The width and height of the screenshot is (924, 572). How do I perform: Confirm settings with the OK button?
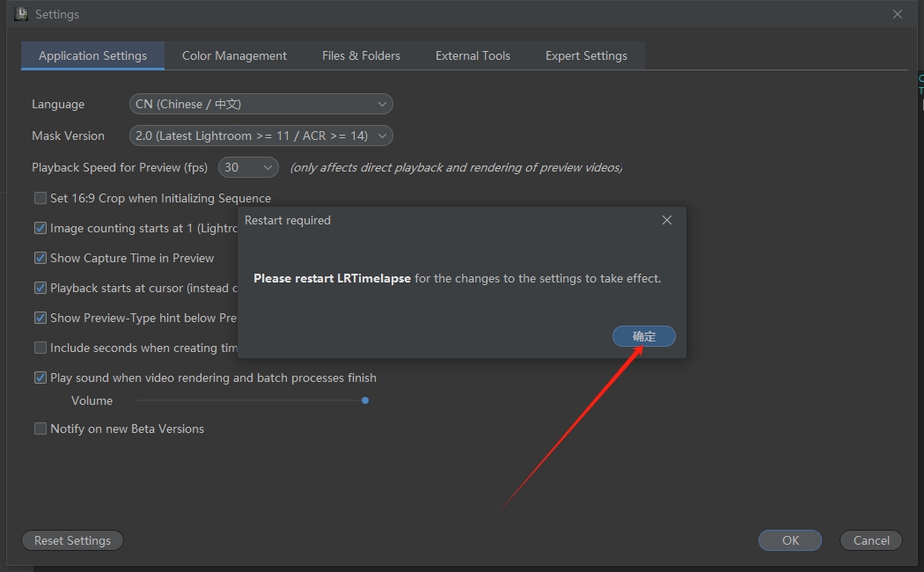pyautogui.click(x=789, y=541)
